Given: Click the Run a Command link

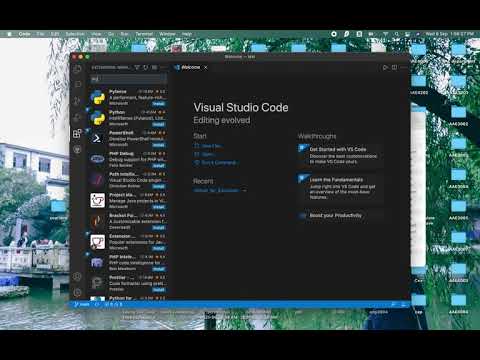Looking at the screenshot, I should pyautogui.click(x=216, y=163).
